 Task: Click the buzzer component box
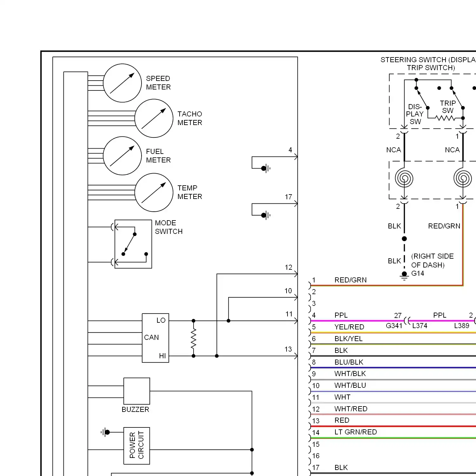(137, 391)
